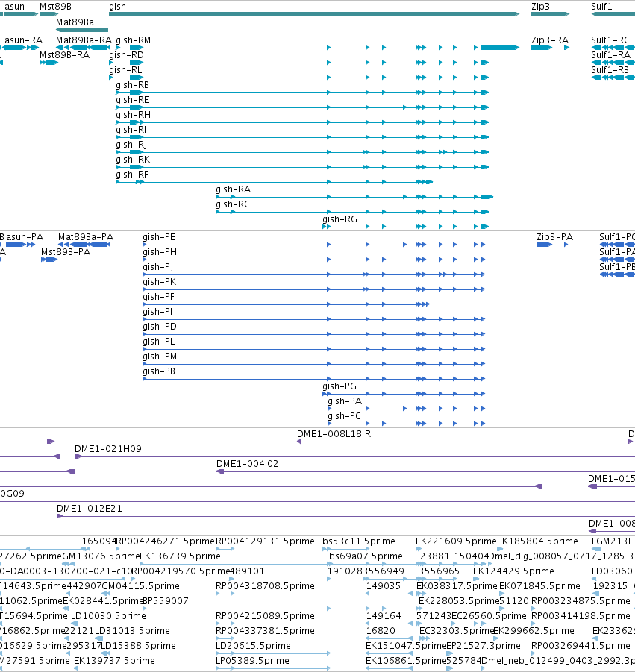Select the gish-PE protein label

click(x=159, y=237)
